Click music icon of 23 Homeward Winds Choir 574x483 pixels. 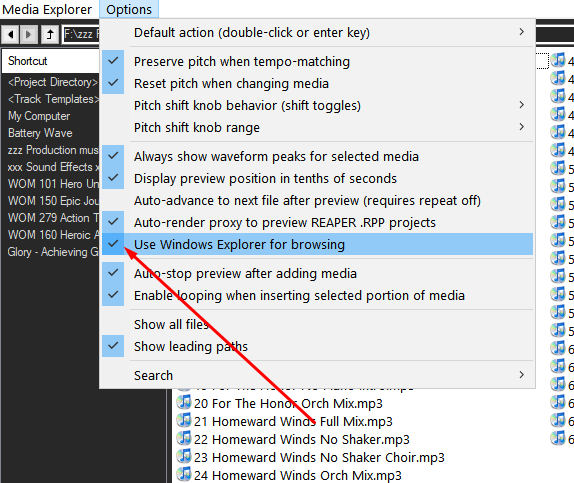184,456
